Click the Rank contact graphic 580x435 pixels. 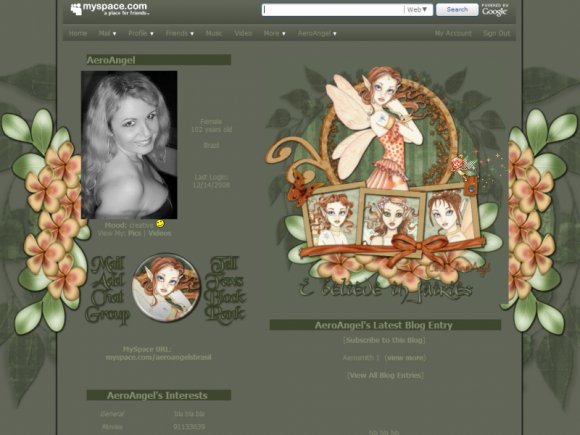click(225, 314)
